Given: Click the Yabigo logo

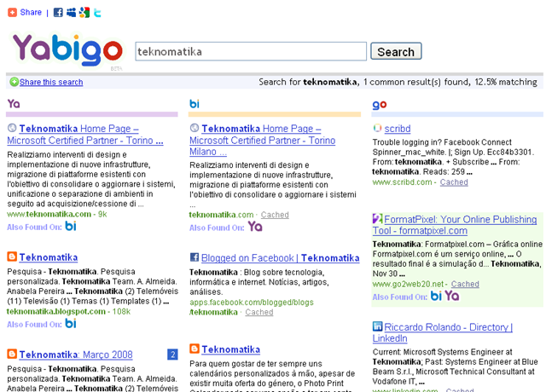Looking at the screenshot, I should pos(67,51).
